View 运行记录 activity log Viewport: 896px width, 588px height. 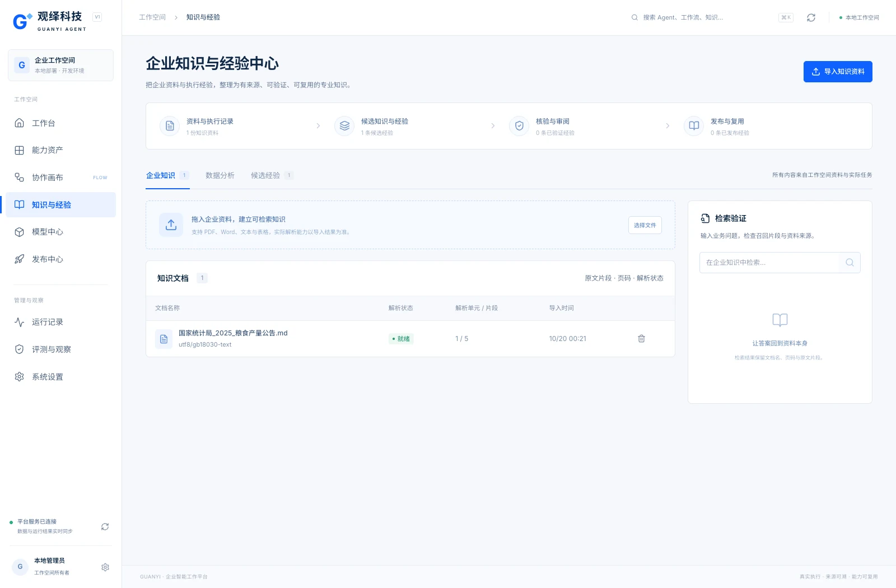60,322
